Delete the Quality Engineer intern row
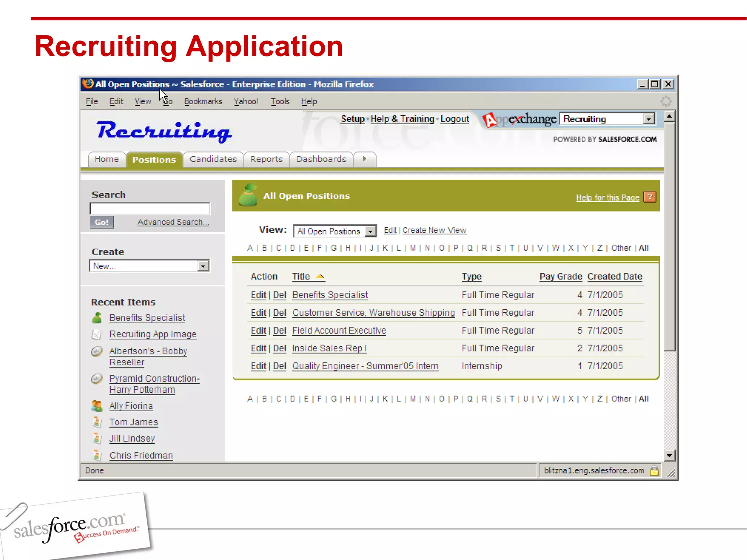 point(279,366)
